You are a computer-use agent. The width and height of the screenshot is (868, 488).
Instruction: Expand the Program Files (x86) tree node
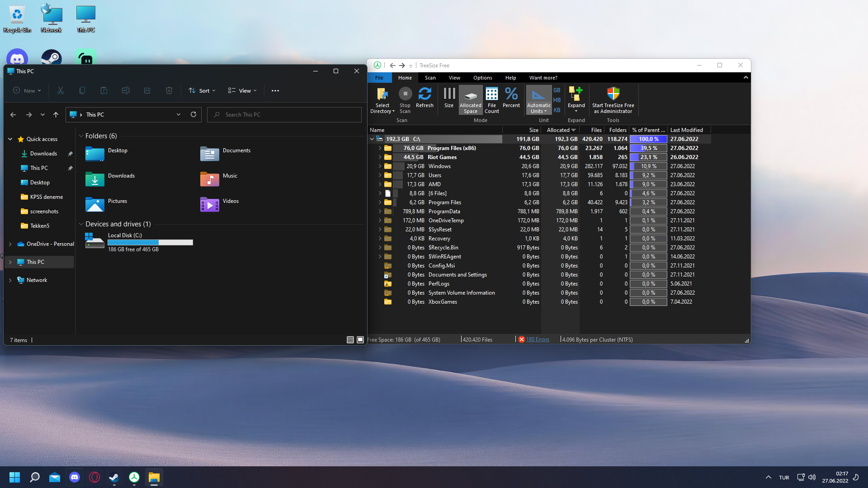point(380,148)
